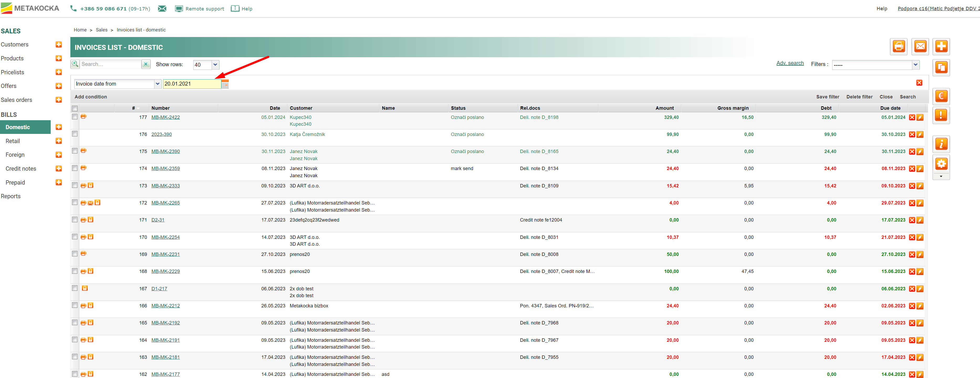Screen dimensions: 980x378
Task: Tick the checkbox for invoice row 177
Action: coord(75,117)
